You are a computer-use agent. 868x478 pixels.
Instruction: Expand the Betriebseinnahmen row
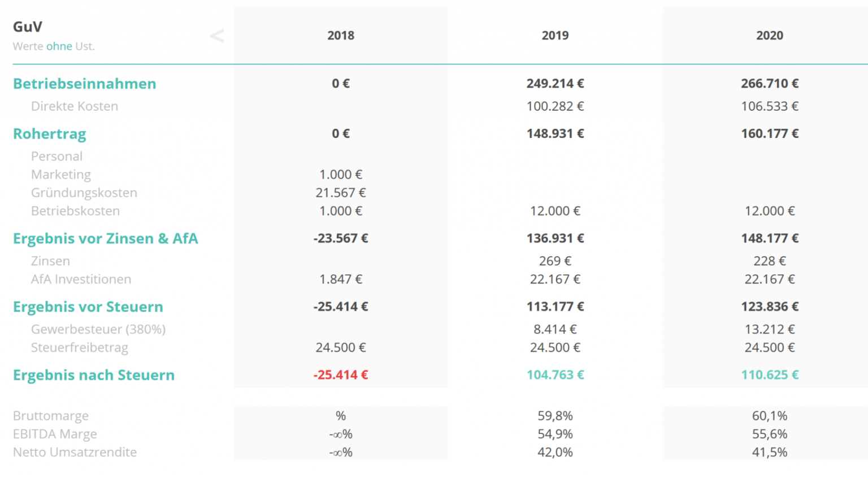click(85, 84)
